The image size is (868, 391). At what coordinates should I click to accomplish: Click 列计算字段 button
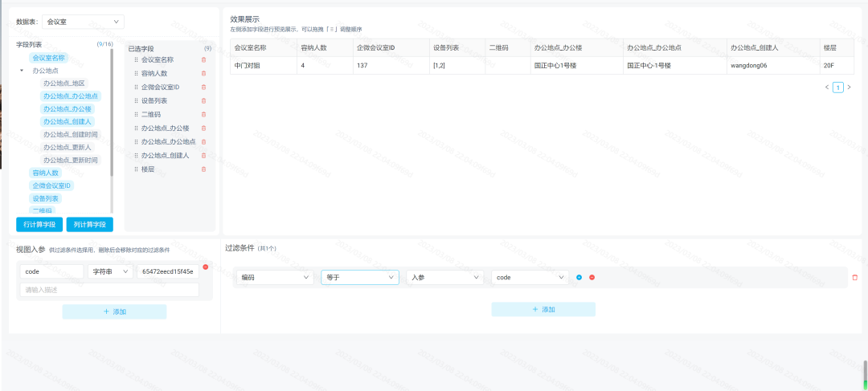[90, 225]
